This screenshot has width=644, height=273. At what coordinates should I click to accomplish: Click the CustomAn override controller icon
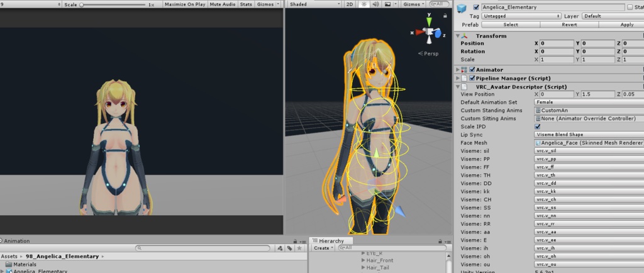point(538,111)
